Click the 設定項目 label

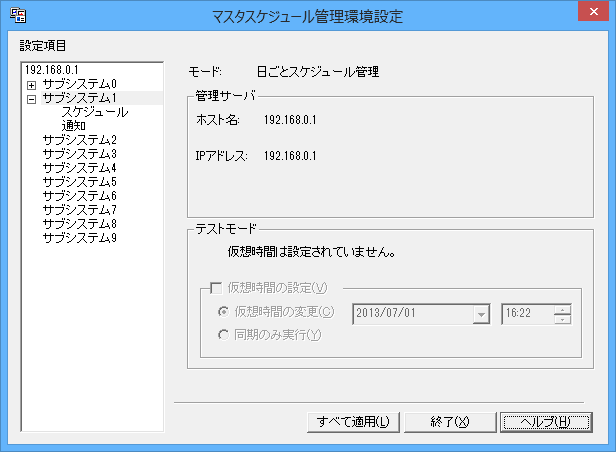pos(43,46)
